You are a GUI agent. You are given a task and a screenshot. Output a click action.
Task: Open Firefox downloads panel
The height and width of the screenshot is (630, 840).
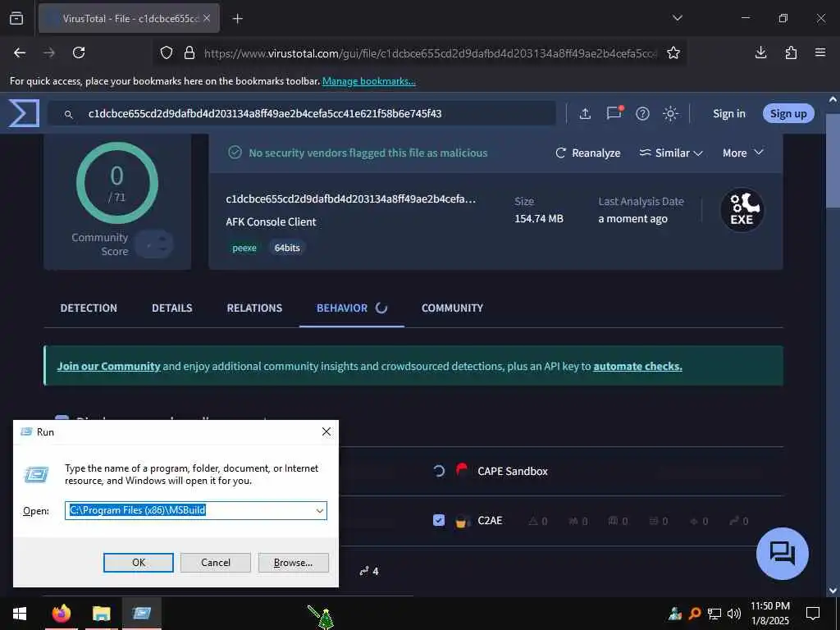pyautogui.click(x=760, y=52)
